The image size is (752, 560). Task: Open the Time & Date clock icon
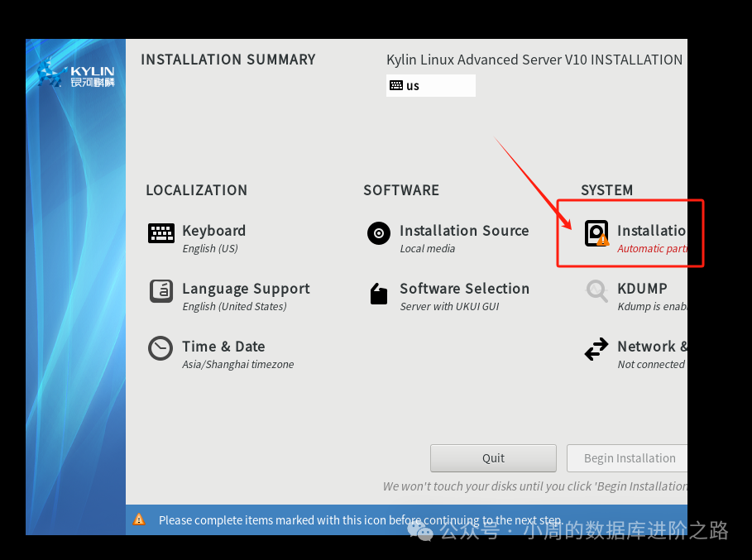click(160, 348)
